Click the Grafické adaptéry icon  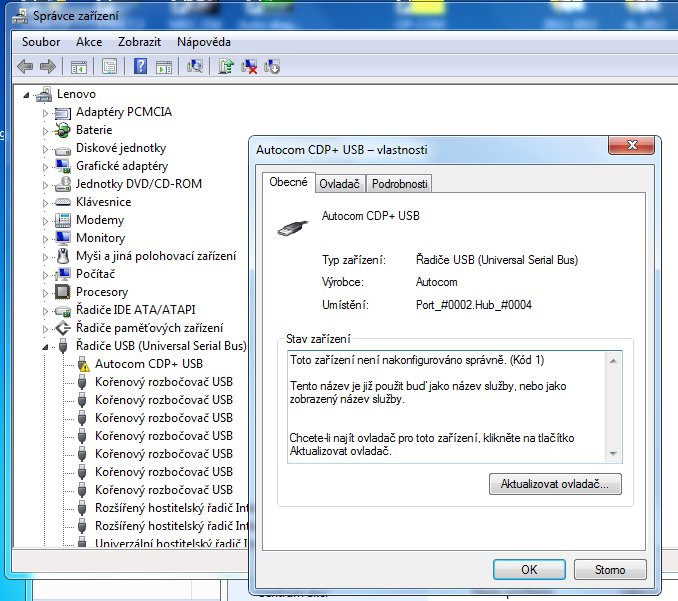[63, 166]
